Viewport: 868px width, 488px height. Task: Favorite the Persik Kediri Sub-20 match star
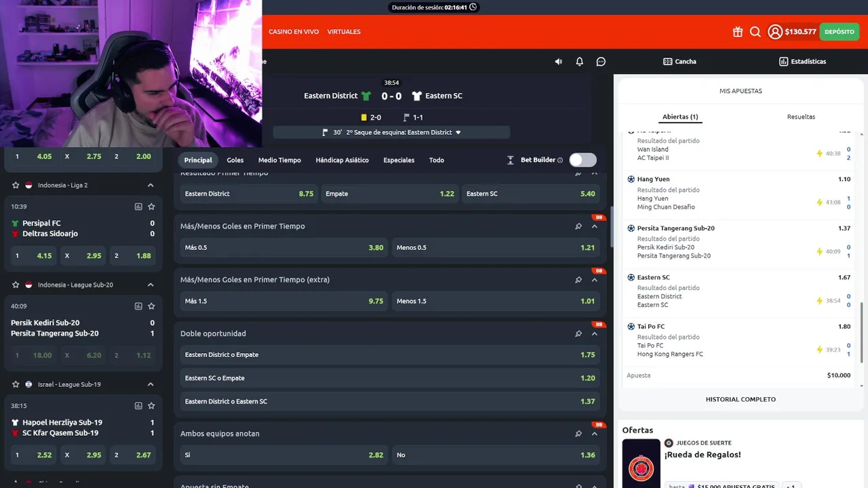(x=151, y=306)
